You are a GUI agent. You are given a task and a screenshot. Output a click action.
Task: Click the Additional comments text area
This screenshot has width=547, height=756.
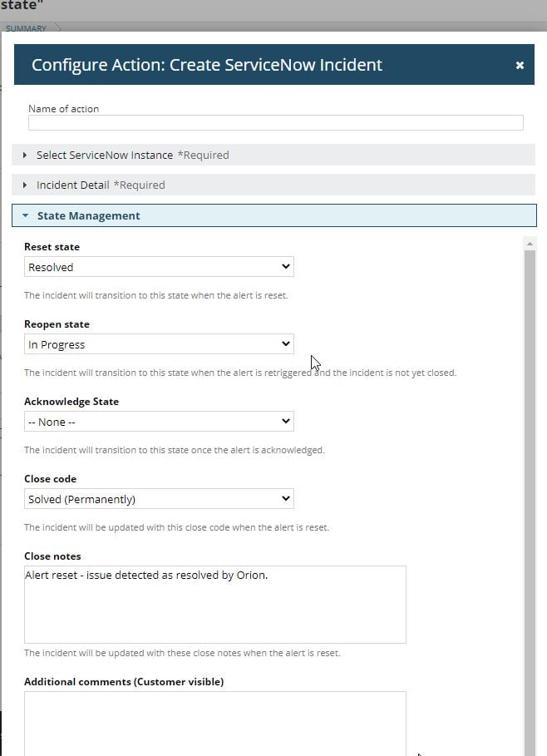pos(214,722)
